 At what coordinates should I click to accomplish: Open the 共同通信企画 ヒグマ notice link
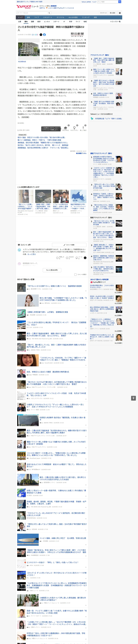click(x=108, y=119)
